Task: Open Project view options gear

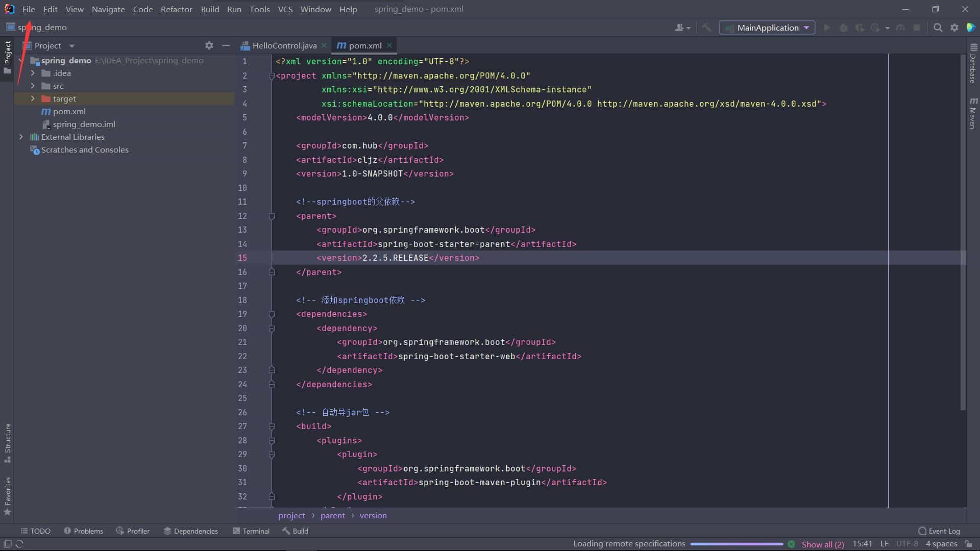Action: click(209, 45)
